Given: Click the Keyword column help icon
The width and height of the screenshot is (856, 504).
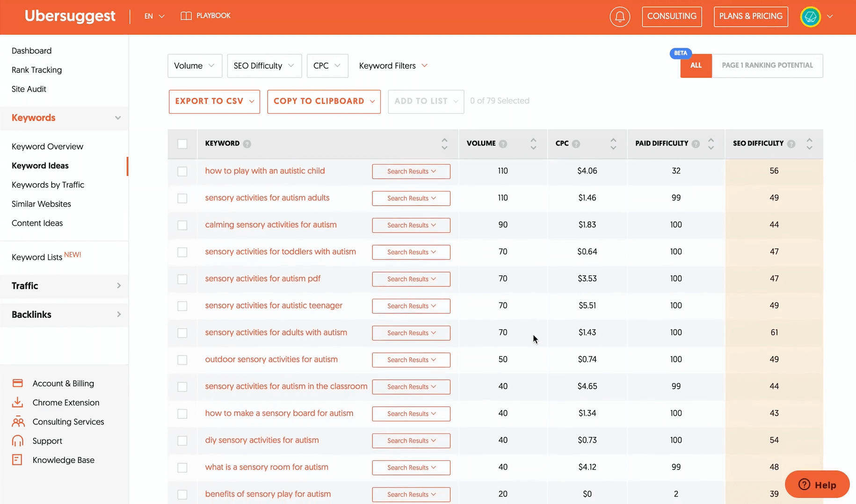Looking at the screenshot, I should point(247,144).
